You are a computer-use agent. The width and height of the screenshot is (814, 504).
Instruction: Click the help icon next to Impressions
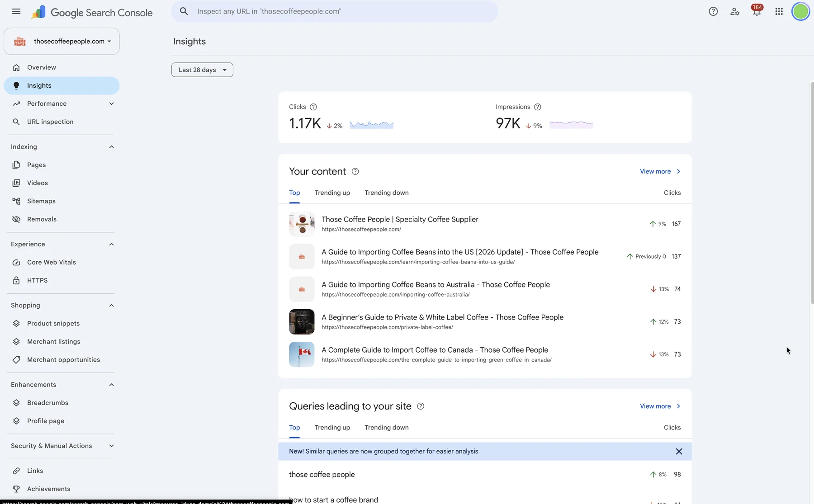click(538, 107)
